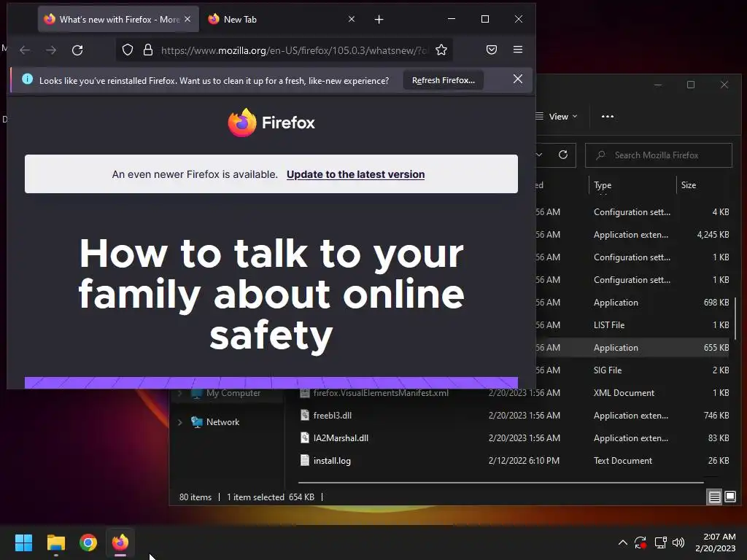747x560 pixels.
Task: Use File Explorer horizontal scrollbar
Action: click(500, 483)
